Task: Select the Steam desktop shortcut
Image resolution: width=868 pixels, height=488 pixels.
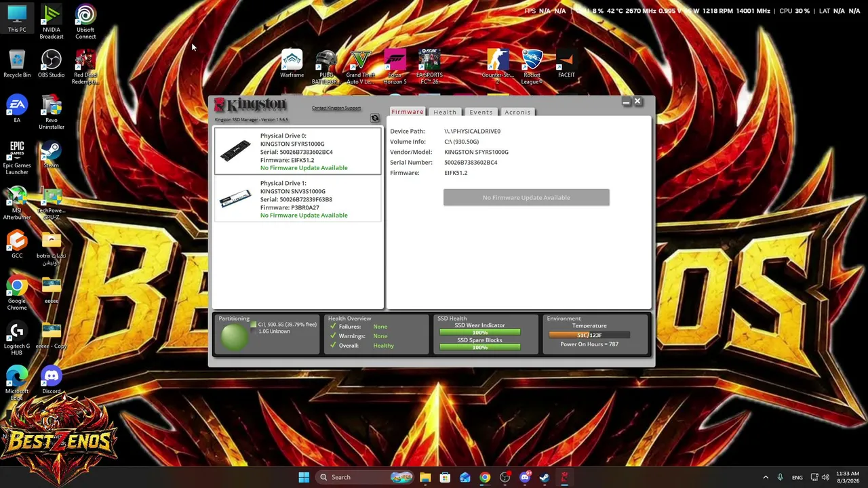Action: coord(51,155)
